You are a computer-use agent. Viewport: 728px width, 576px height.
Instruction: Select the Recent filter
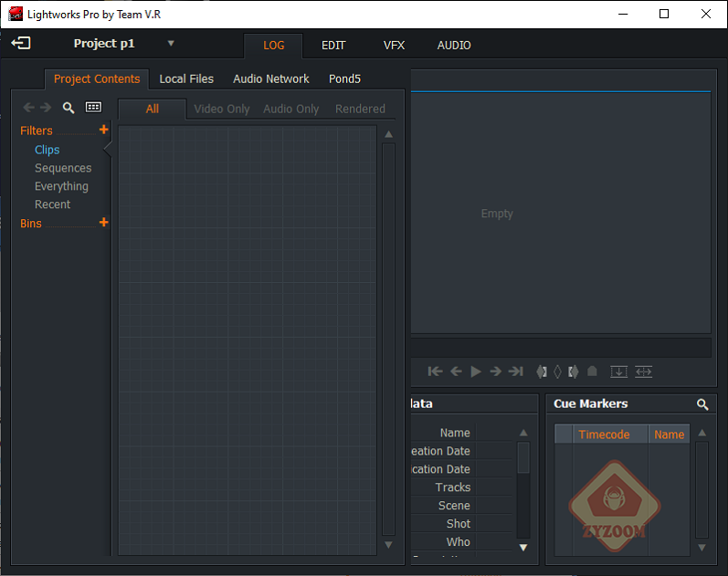(x=52, y=204)
